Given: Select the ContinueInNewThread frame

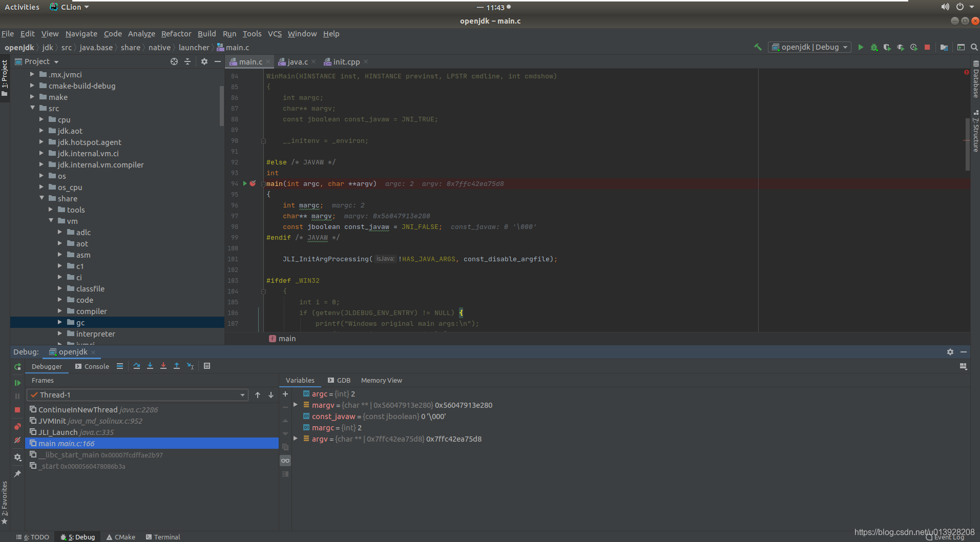Looking at the screenshot, I should pyautogui.click(x=152, y=410).
